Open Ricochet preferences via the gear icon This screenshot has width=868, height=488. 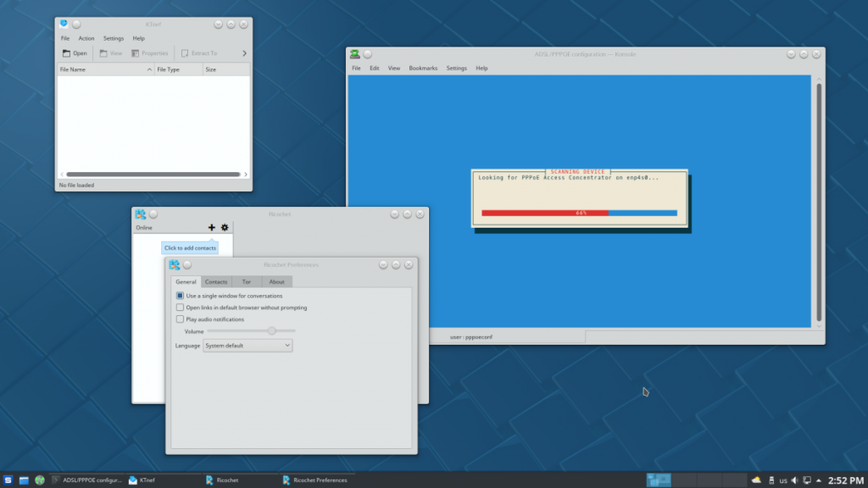(x=225, y=227)
